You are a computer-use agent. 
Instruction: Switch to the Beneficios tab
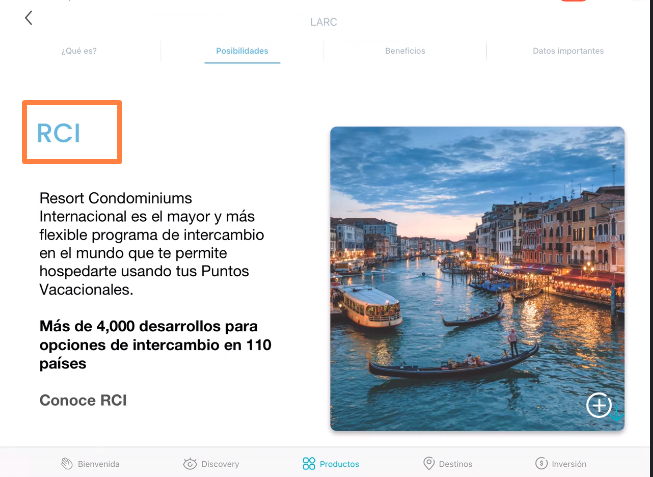tap(405, 51)
